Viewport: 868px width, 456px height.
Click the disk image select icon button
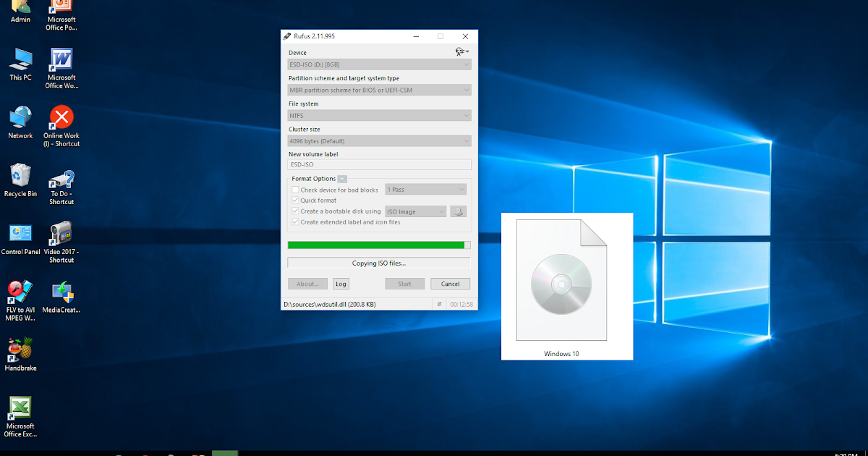point(459,211)
